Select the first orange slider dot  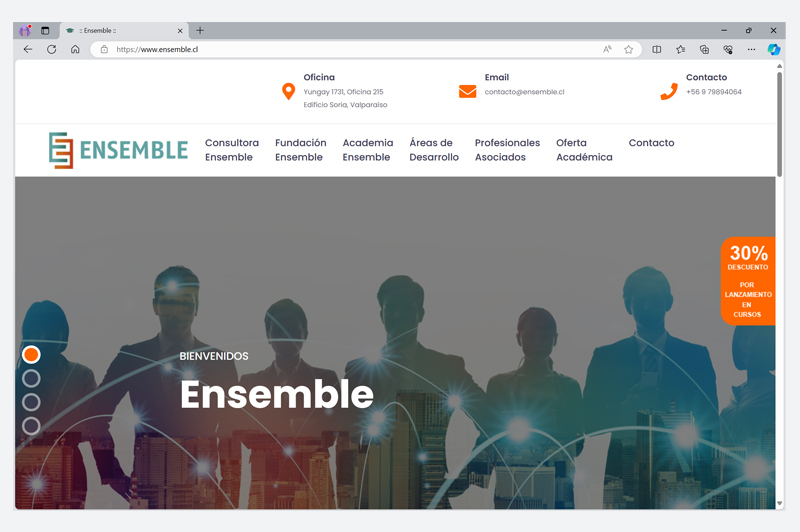coord(31,354)
